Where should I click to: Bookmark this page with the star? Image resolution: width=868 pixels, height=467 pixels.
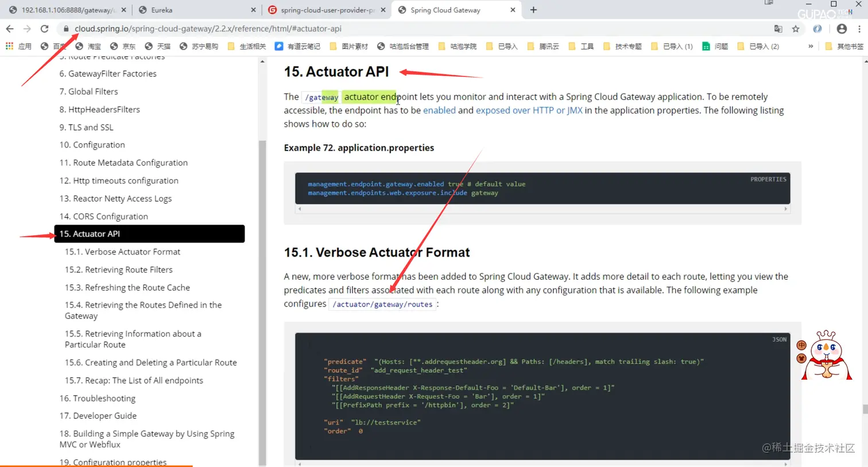coord(796,29)
